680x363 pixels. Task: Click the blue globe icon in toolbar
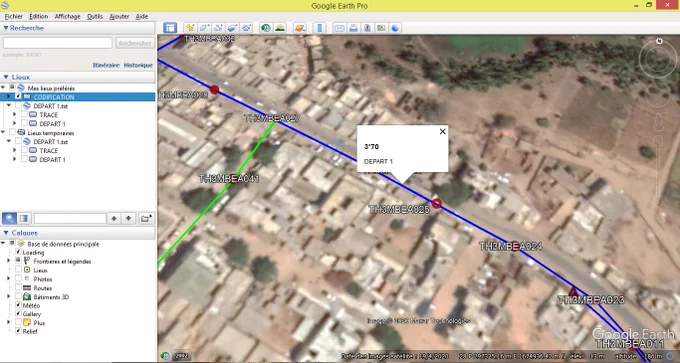395,28
